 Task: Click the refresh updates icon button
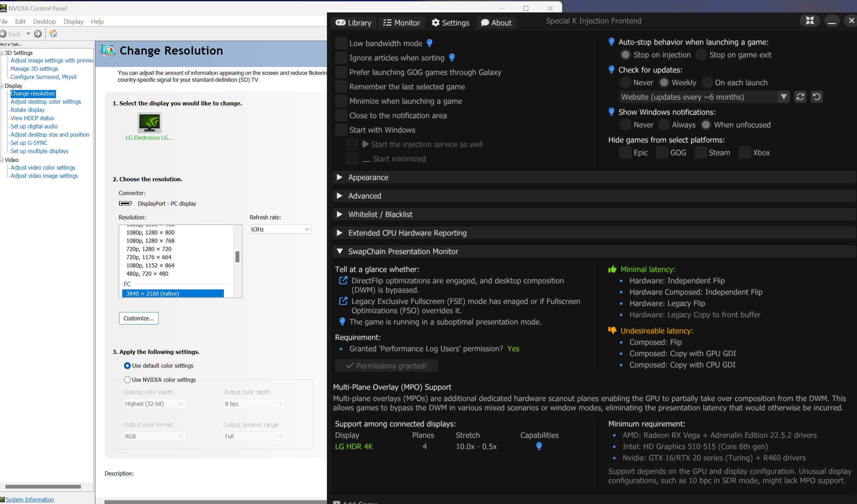tap(800, 97)
